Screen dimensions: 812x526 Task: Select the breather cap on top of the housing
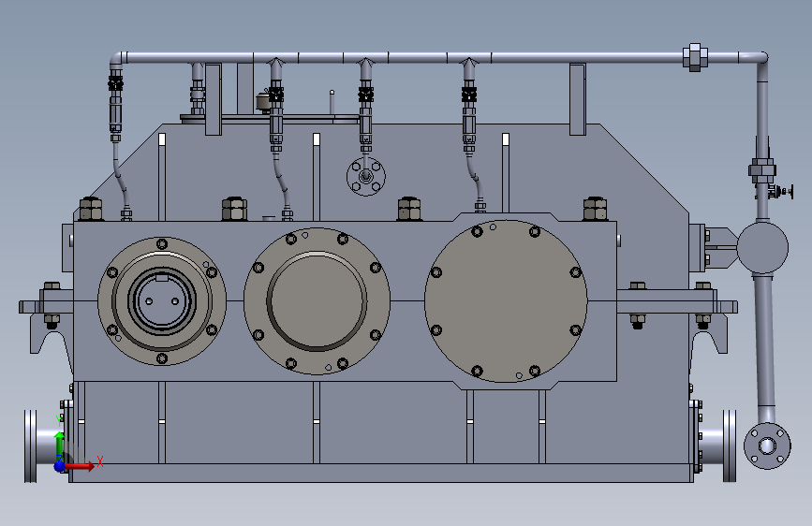pyautogui.click(x=263, y=101)
